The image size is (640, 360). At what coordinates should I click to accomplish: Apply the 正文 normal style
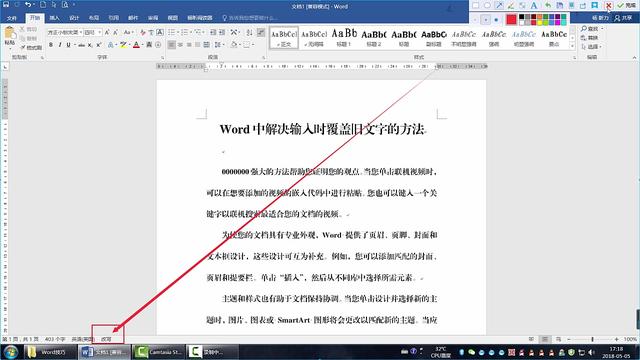click(x=284, y=38)
